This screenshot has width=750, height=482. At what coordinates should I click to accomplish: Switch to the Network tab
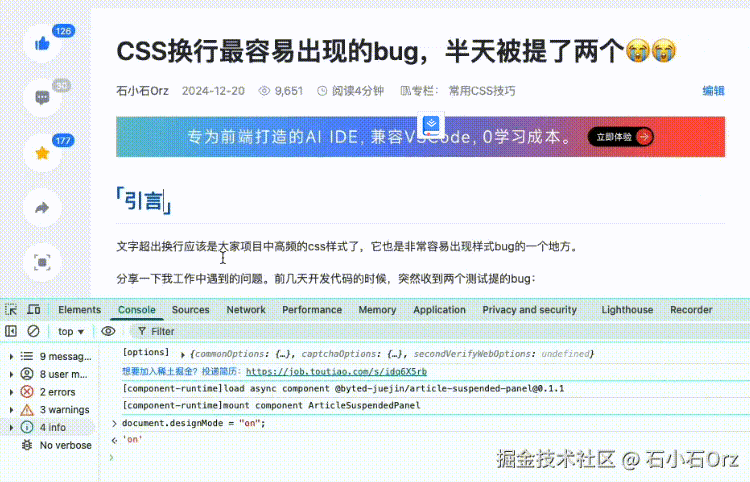tap(246, 309)
